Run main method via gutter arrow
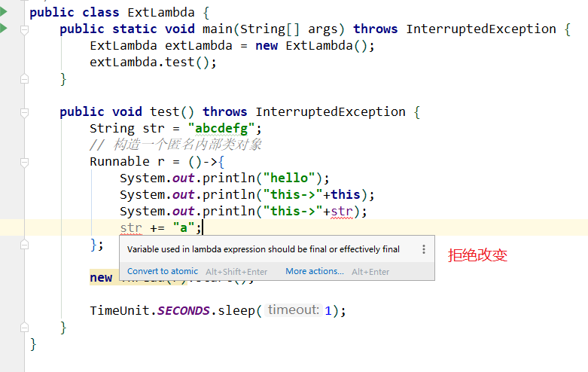Image resolution: width=588 pixels, height=372 pixels. point(3,28)
